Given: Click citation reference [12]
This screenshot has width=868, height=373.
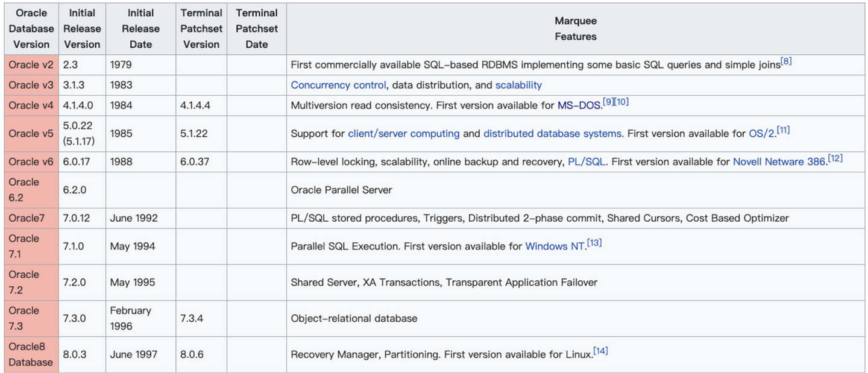Looking at the screenshot, I should 835,158.
